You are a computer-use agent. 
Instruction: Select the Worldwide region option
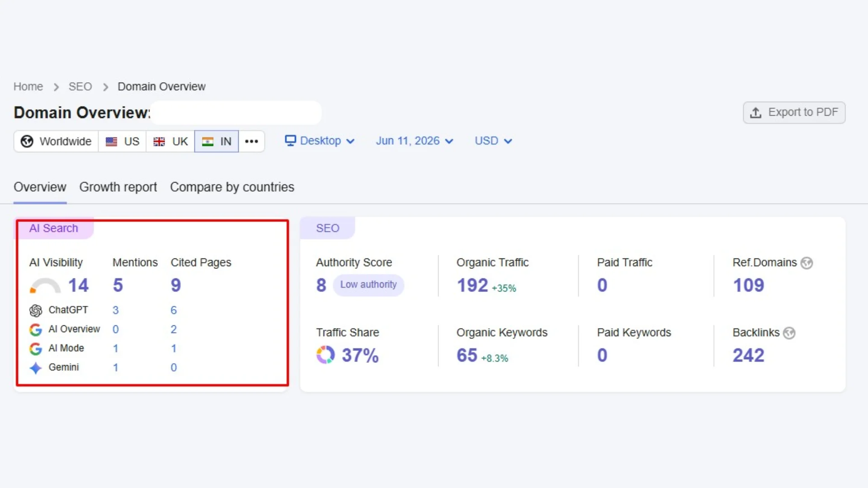point(56,141)
